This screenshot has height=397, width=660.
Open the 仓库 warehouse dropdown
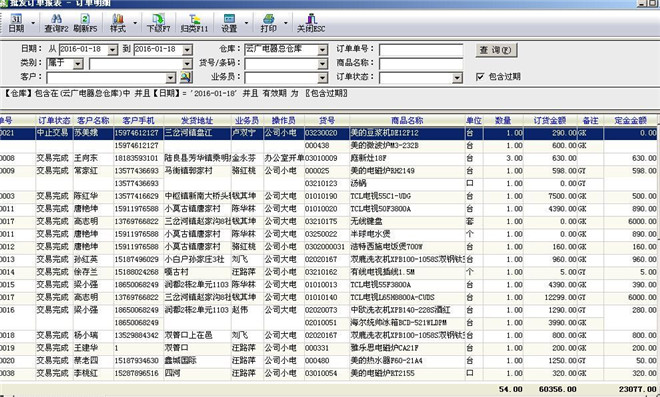pos(322,50)
